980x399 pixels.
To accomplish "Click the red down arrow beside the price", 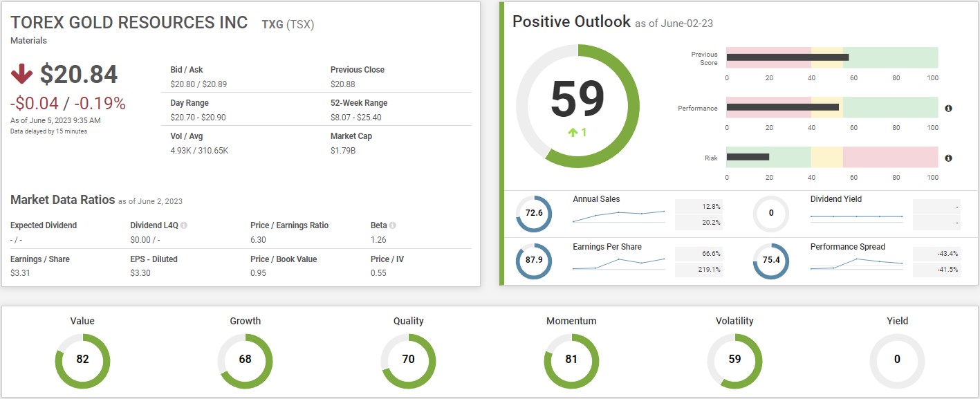I will tap(21, 74).
